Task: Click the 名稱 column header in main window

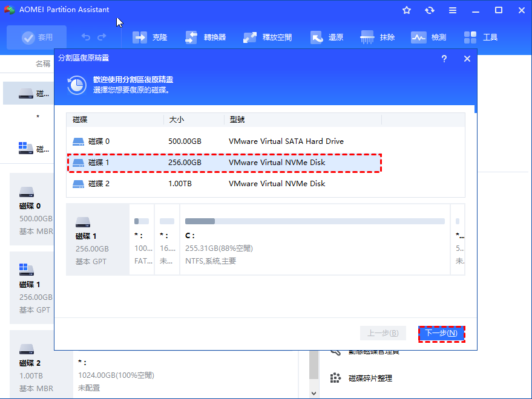Action: pyautogui.click(x=43, y=63)
